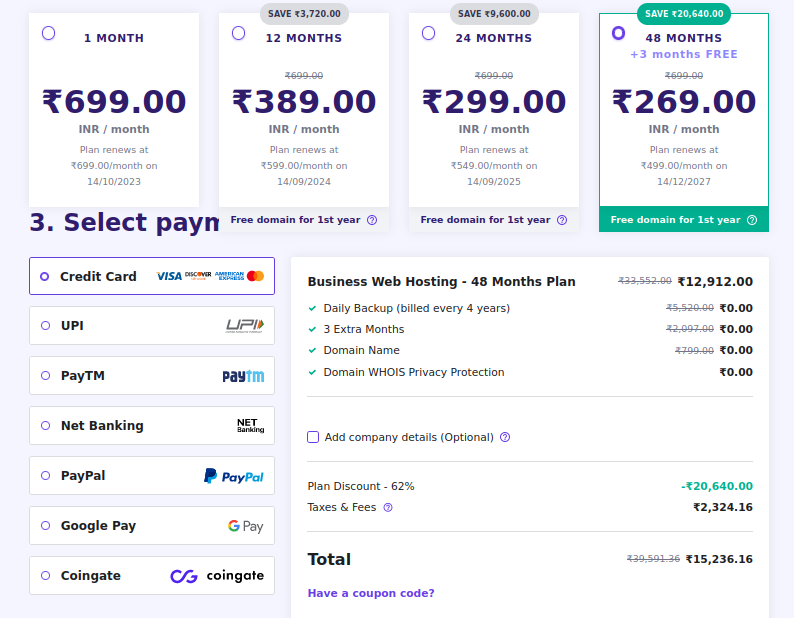Open free domain help on 48 months plan

point(752,220)
